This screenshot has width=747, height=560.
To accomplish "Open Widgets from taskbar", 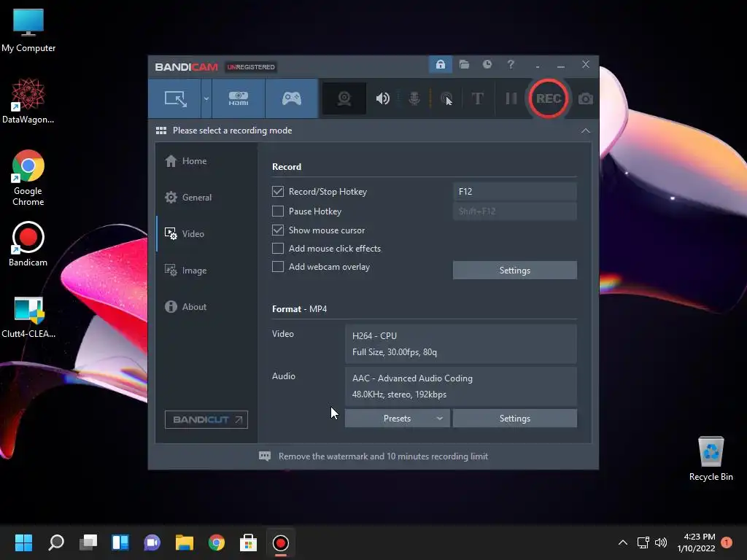I will pos(120,542).
